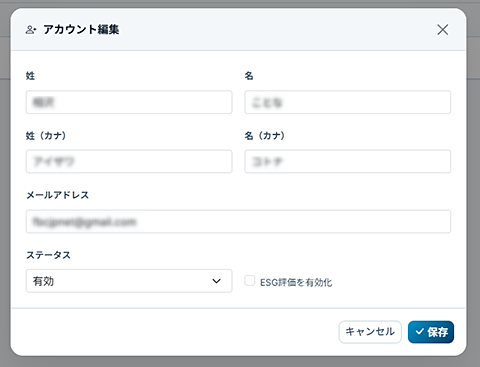Select the 名（カナ） input field
The height and width of the screenshot is (367, 480).
348,161
